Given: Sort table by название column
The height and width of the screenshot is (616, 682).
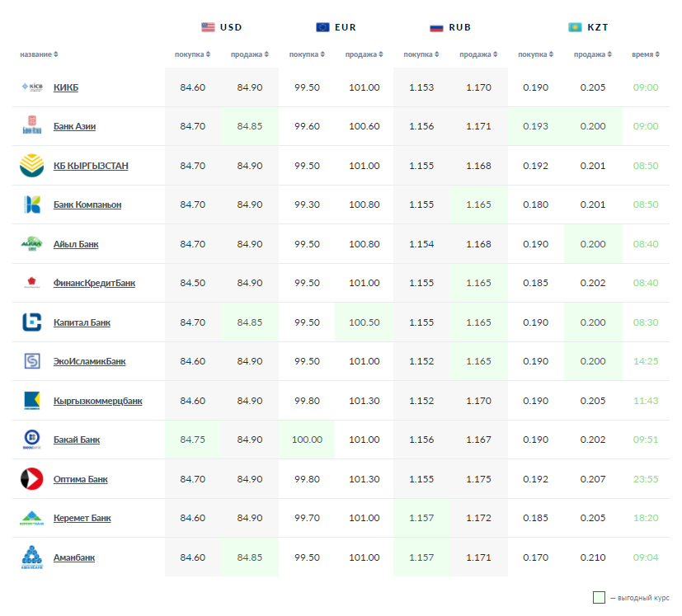Looking at the screenshot, I should point(39,55).
